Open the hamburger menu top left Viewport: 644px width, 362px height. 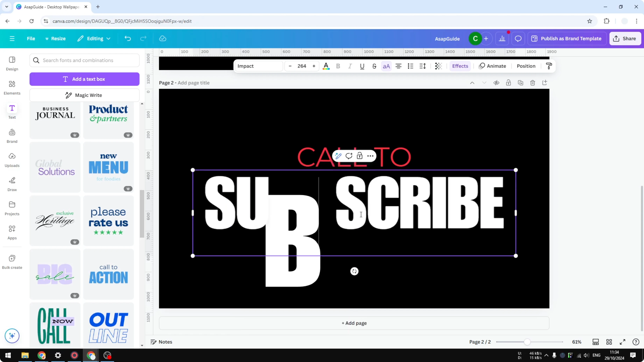tap(12, 38)
